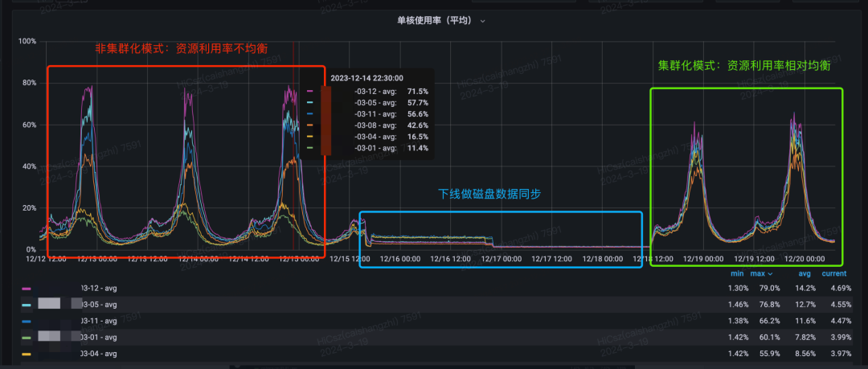Image resolution: width=868 pixels, height=369 pixels.
Task: Click the 40% label on the y-axis
Action: click(x=29, y=166)
